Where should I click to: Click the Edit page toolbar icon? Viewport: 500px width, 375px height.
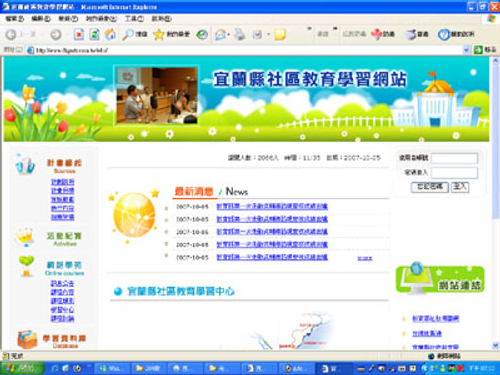point(257,34)
